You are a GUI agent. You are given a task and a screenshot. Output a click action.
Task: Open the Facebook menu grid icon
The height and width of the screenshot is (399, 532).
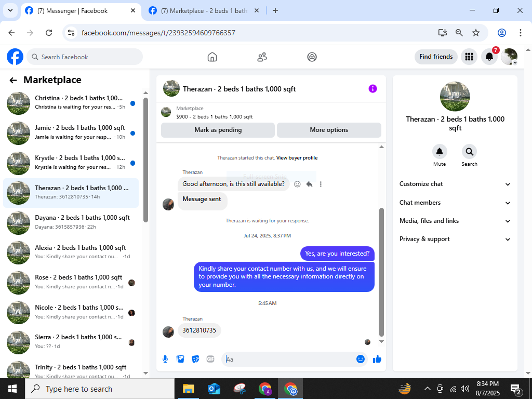(x=469, y=57)
